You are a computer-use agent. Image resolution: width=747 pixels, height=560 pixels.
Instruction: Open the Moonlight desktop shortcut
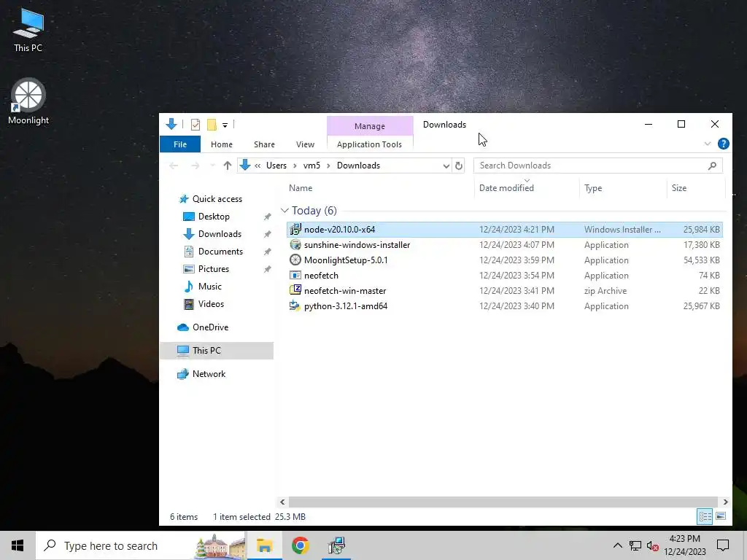[28, 101]
